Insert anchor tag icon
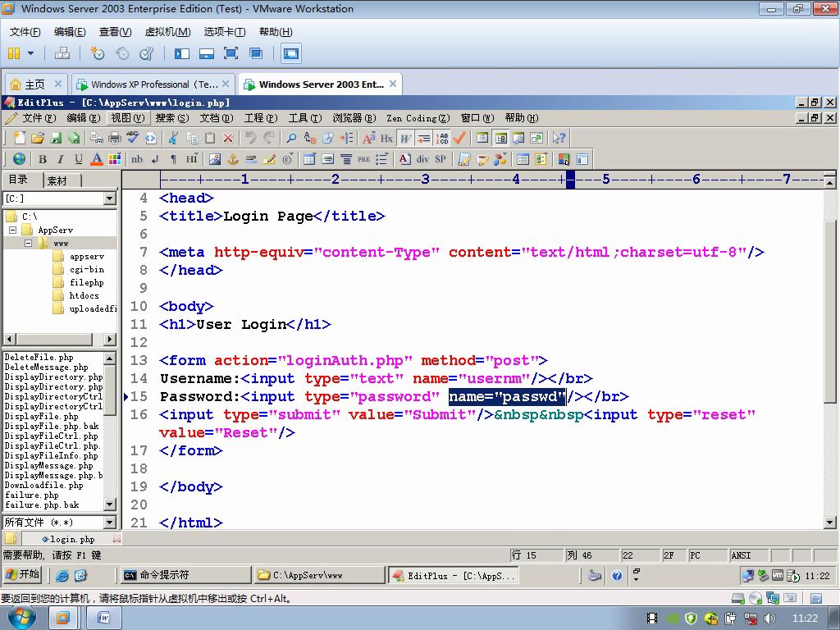The height and width of the screenshot is (630, 840). 233,159
